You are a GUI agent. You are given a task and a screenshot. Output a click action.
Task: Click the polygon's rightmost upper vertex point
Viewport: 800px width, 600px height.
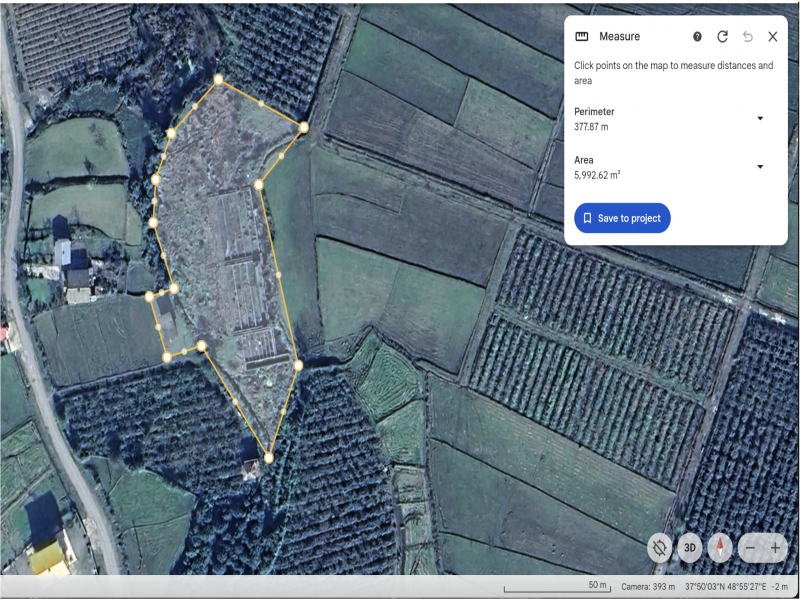click(303, 126)
